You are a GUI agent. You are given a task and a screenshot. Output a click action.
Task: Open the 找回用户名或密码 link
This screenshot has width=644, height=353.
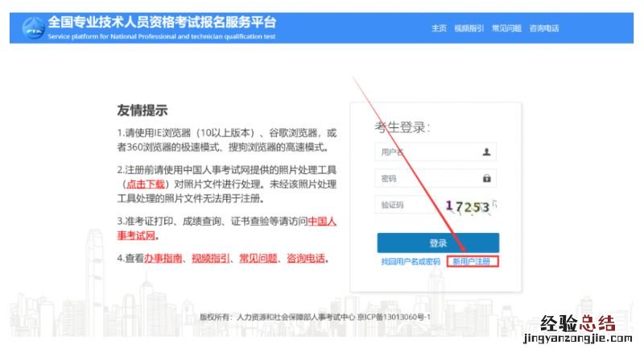(411, 261)
